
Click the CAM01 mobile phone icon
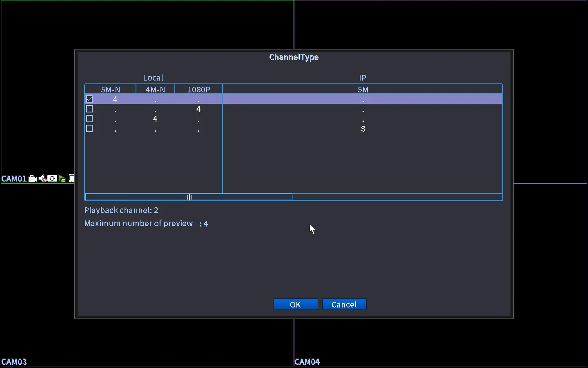(x=72, y=178)
